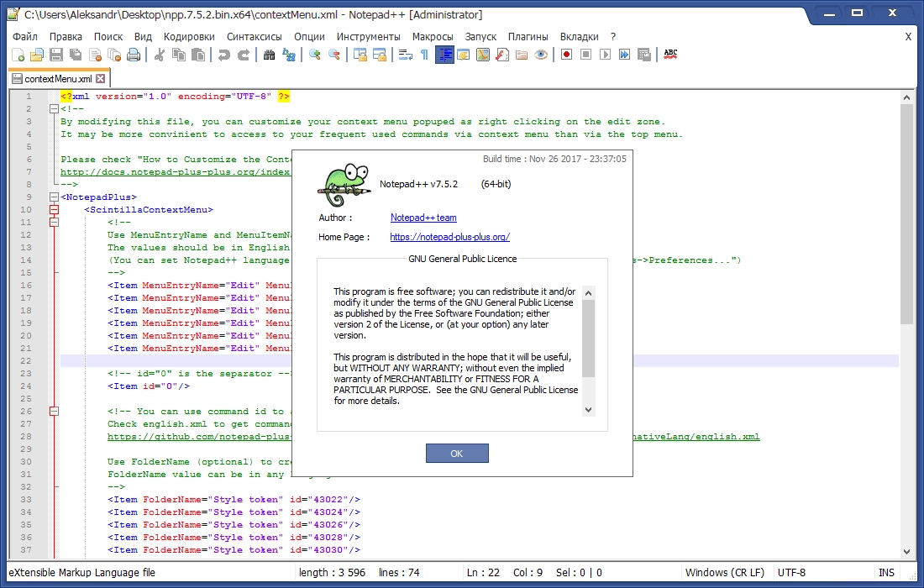Click the Close file toolbar icon
924x588 pixels.
pyautogui.click(x=95, y=55)
